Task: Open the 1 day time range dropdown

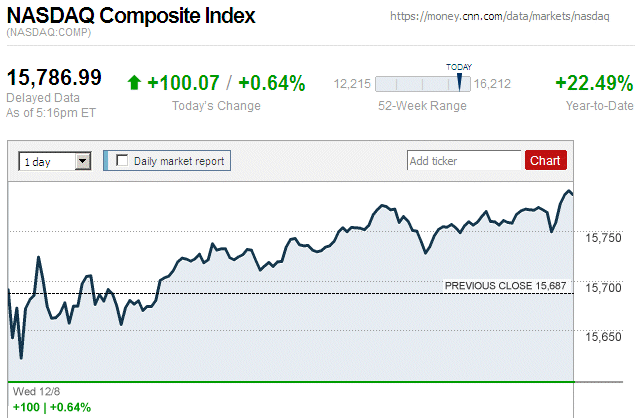Action: pyautogui.click(x=83, y=160)
